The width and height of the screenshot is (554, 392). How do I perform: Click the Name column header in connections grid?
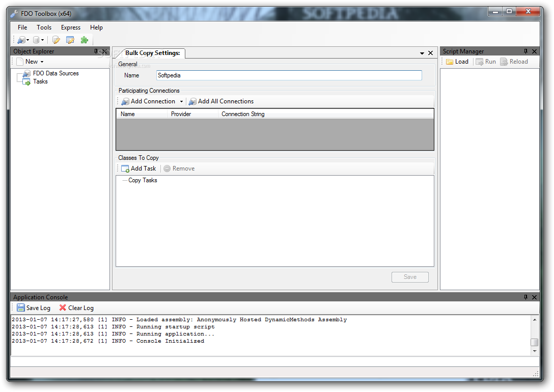point(142,114)
